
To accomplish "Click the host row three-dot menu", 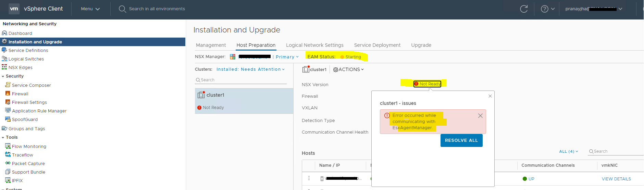I will [x=309, y=178].
